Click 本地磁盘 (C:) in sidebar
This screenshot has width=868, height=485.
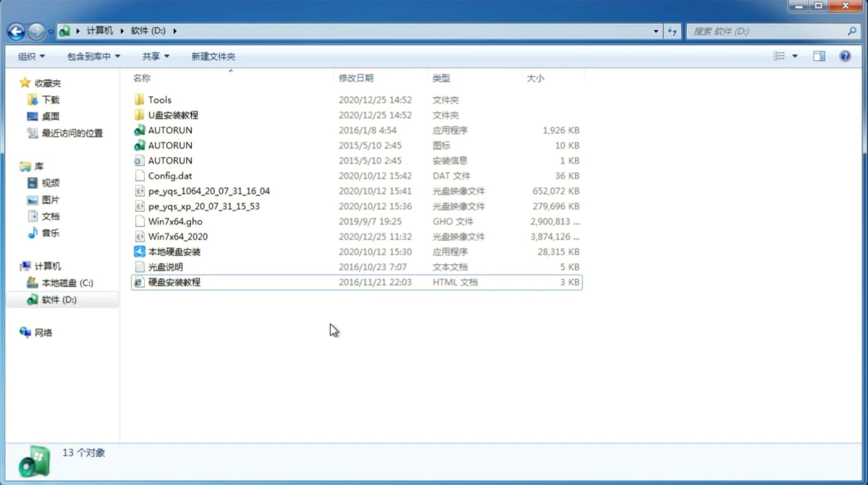68,283
